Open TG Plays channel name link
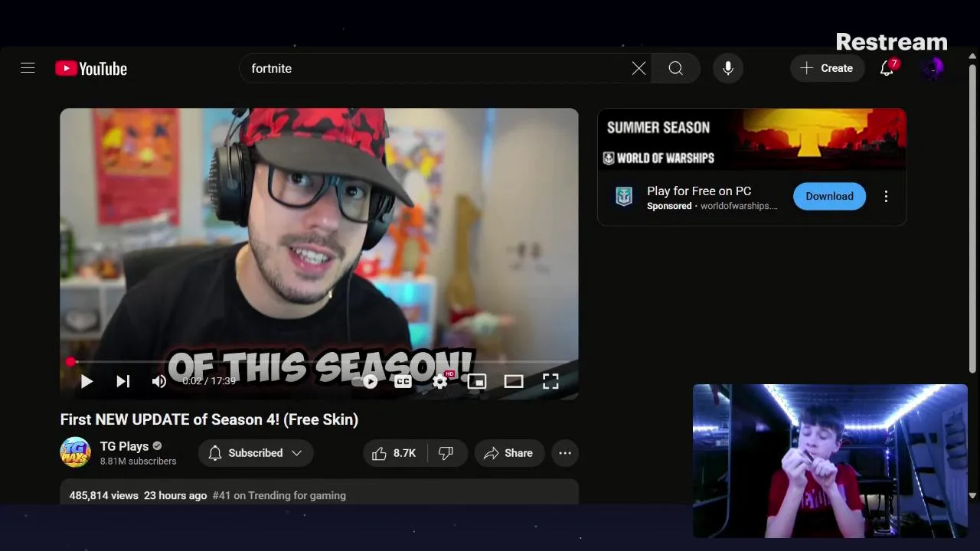Viewport: 980px width, 551px height. pyautogui.click(x=124, y=446)
